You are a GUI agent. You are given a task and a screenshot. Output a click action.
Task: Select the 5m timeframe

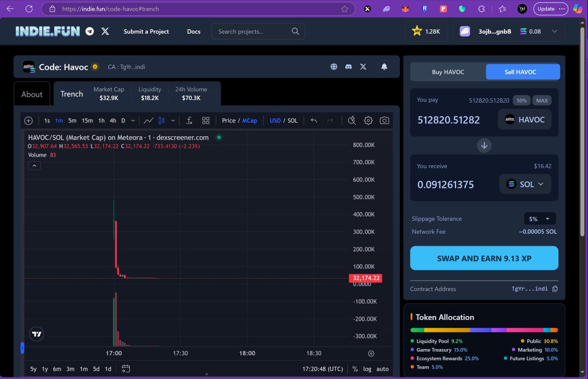pyautogui.click(x=72, y=121)
